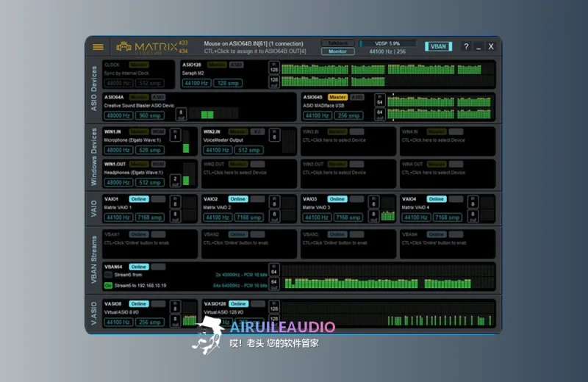Click WDM badge on WIN1.IN
This screenshot has height=382, width=588.
(x=158, y=132)
